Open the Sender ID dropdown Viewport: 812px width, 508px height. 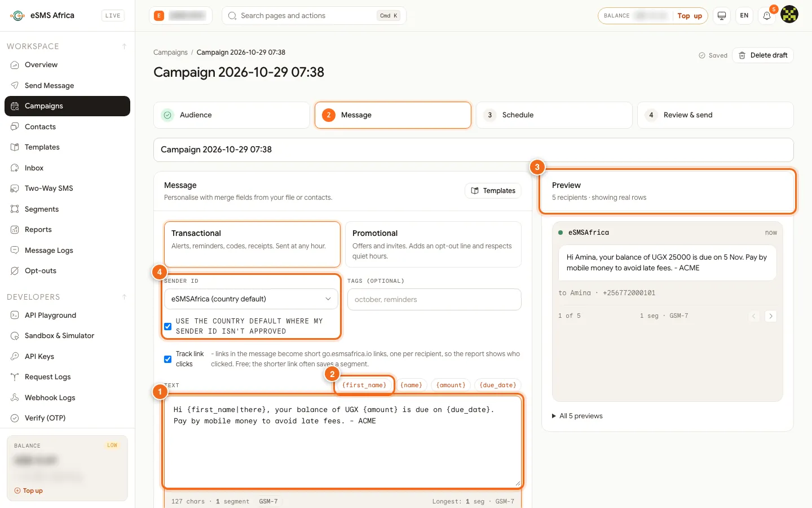251,299
